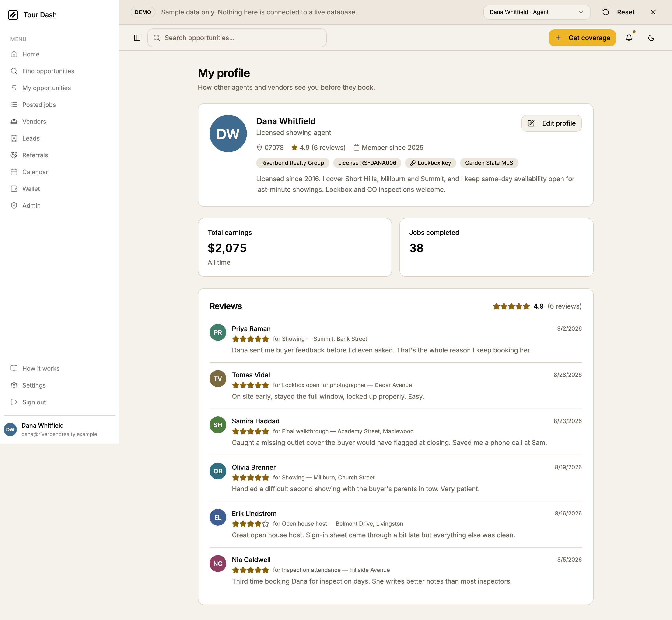Click the Lockbox key badge

[x=430, y=163]
